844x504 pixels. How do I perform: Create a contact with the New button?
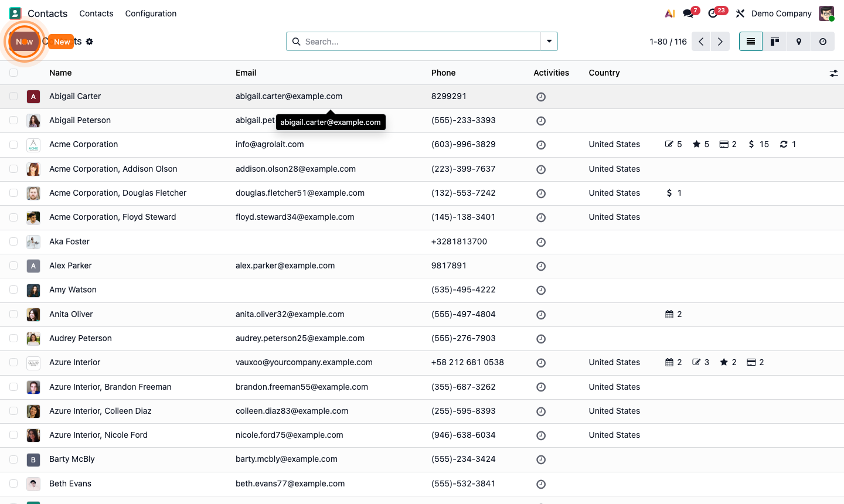click(62, 42)
